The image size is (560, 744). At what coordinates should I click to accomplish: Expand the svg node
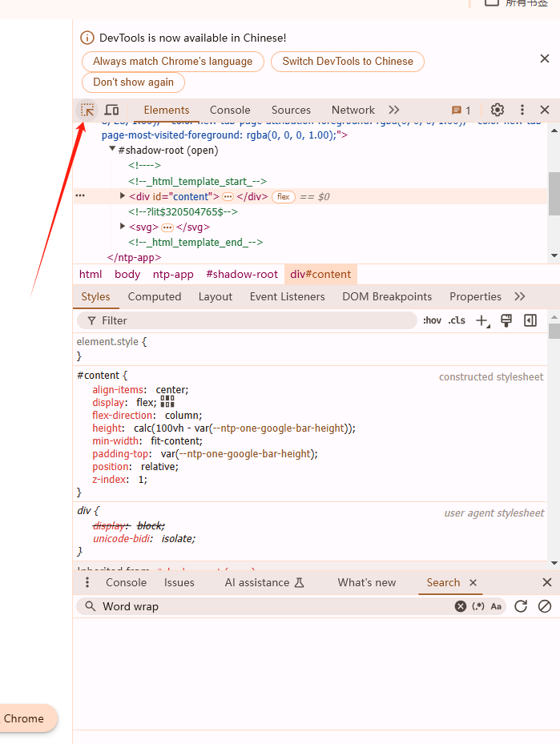click(x=123, y=227)
